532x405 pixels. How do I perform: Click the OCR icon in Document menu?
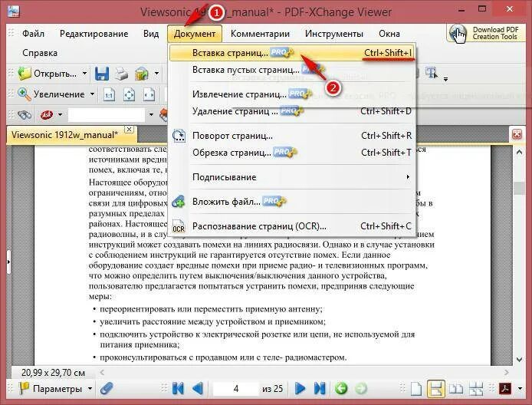tap(179, 226)
